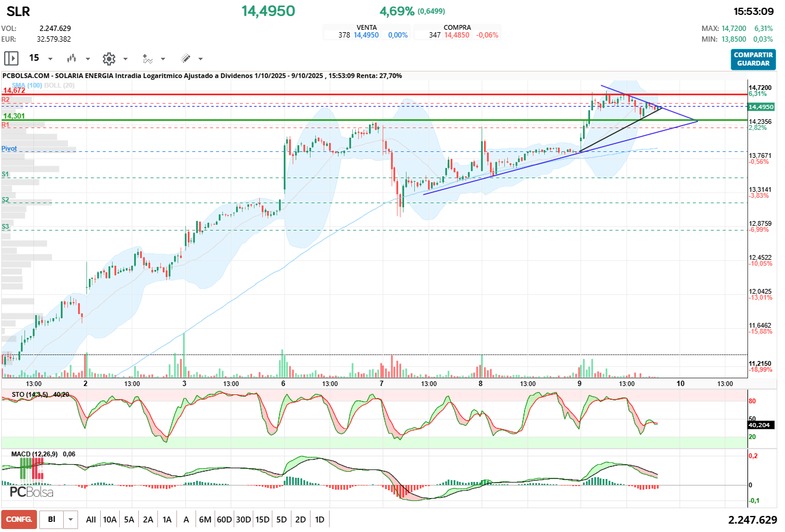Click the MACD (12,26,9) indicator label
Screen dimensions: 785x532
pos(35,454)
